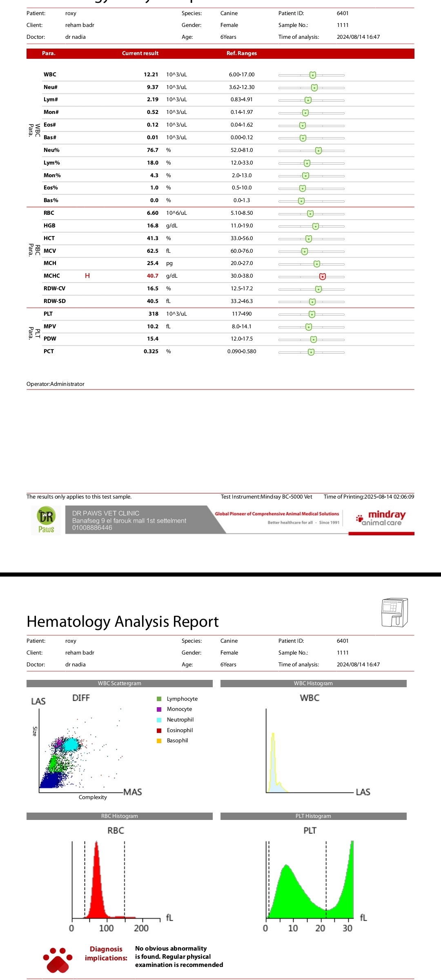Click the DR Paws clinic logo
Screen dimensions: 441x980
46,520
